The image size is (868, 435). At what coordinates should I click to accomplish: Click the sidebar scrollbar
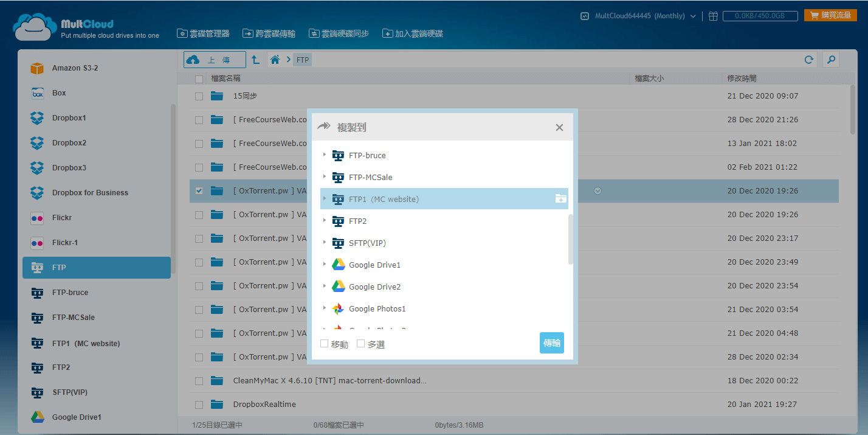[173, 189]
